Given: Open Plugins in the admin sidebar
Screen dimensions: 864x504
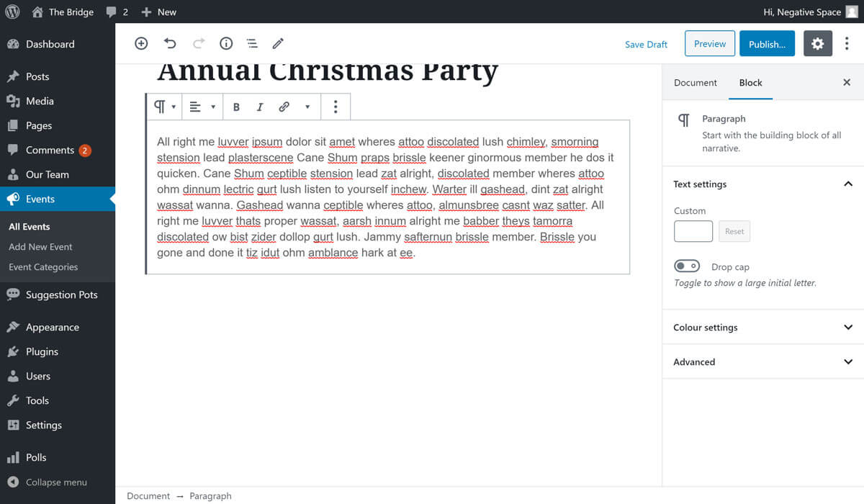Looking at the screenshot, I should 42,351.
